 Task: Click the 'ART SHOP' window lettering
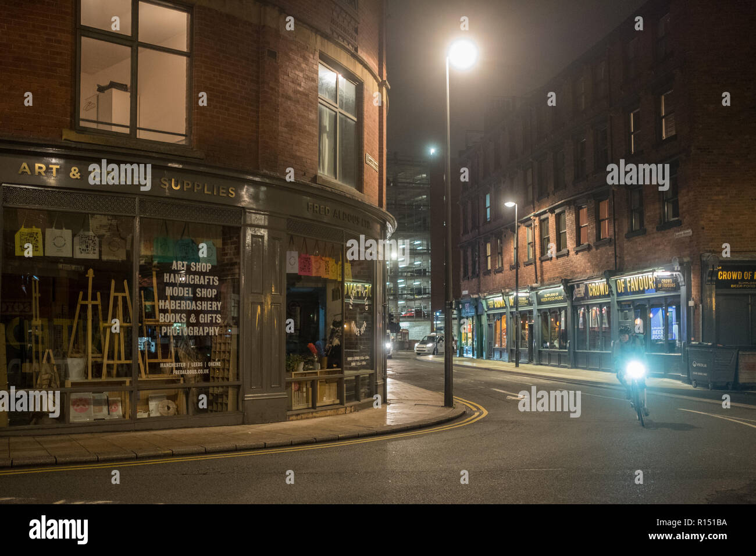point(191,266)
